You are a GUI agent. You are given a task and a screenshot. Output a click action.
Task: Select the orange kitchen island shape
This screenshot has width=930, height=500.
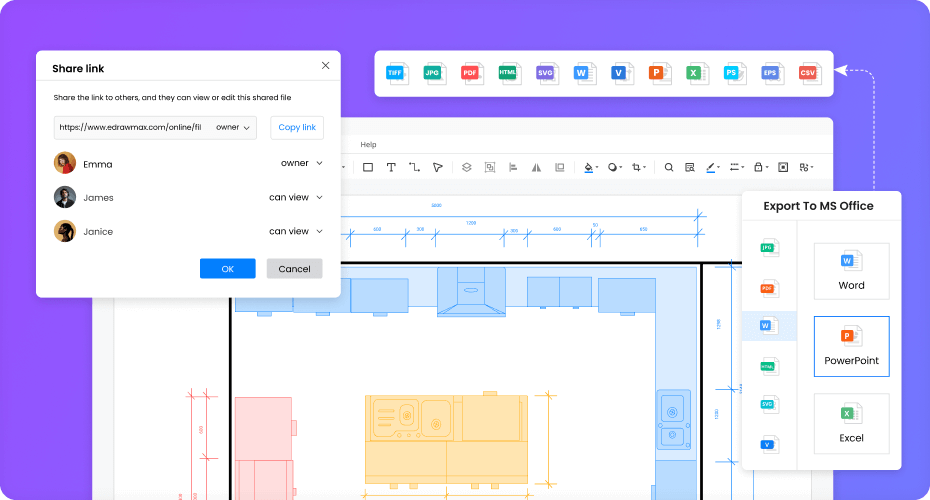pyautogui.click(x=446, y=440)
